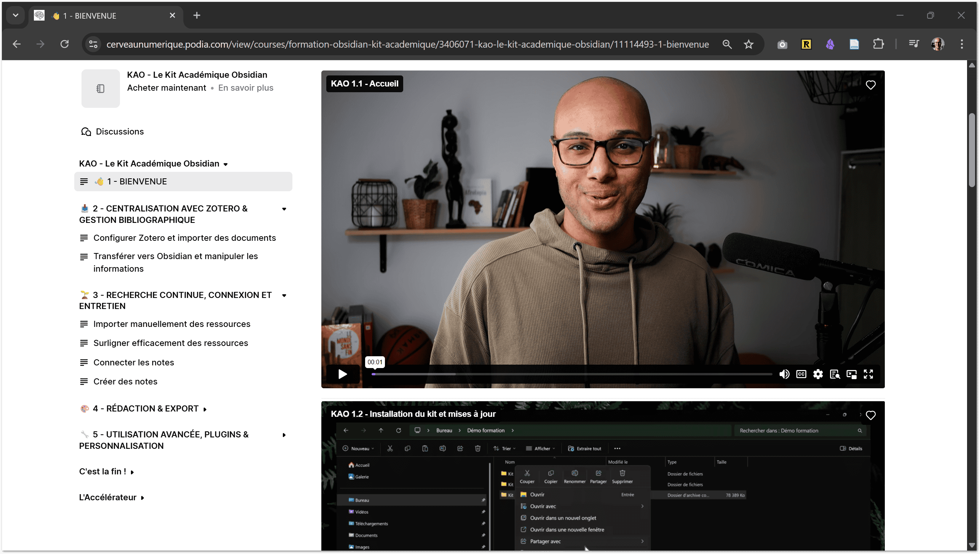The width and height of the screenshot is (980, 554).
Task: Open the page zoom magnifier icon
Action: coord(727,44)
